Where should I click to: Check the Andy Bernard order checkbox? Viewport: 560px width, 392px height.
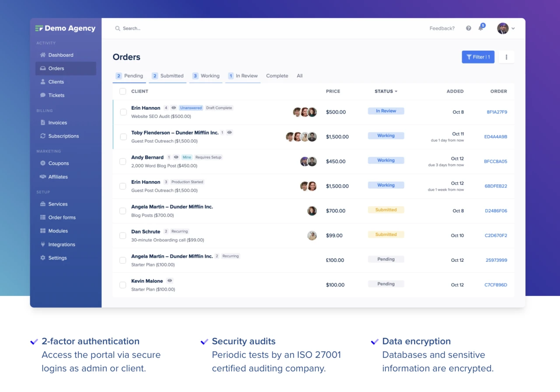123,161
